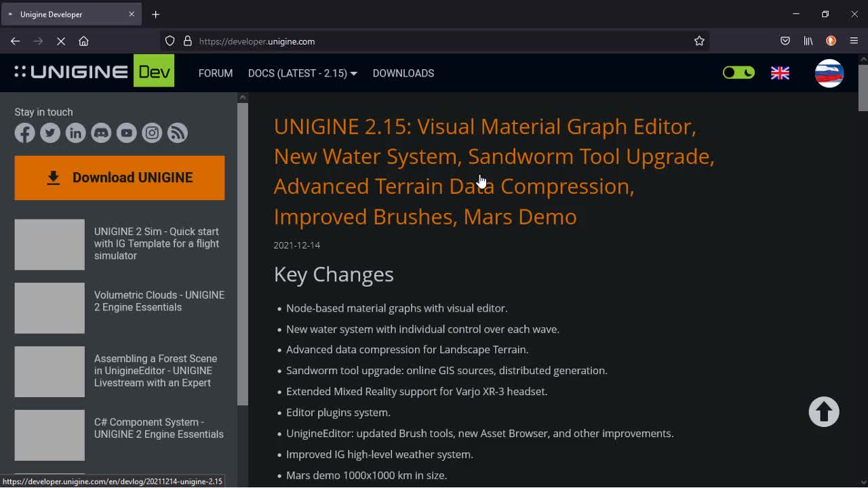868x488 pixels.
Task: Close the Unigine Developer tab
Action: pos(132,14)
